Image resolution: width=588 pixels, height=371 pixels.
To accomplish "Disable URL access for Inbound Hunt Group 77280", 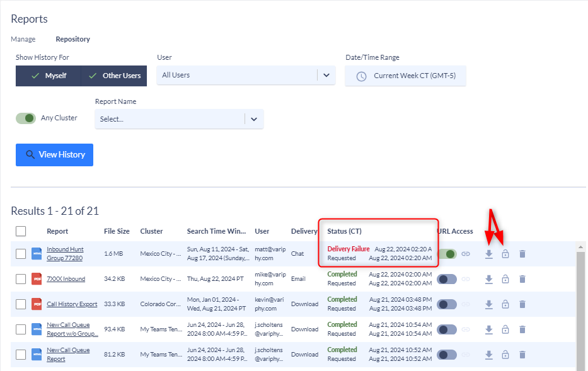I will coord(447,254).
